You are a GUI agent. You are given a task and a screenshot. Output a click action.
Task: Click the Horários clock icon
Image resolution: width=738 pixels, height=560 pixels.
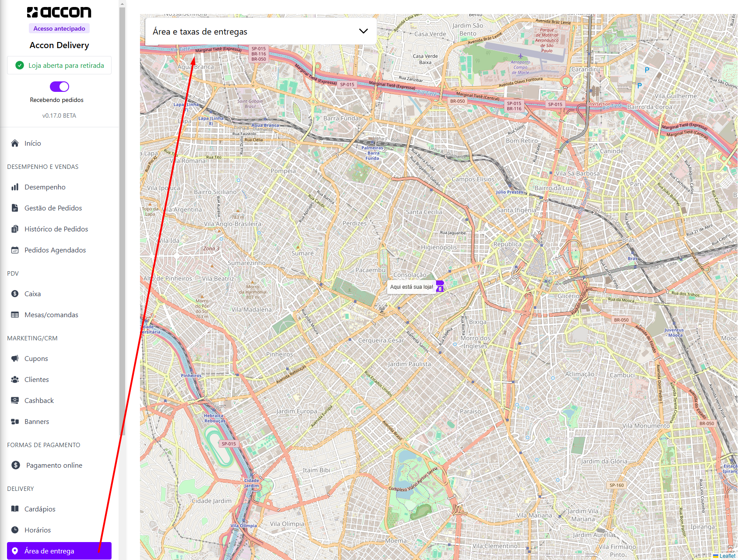coord(15,530)
